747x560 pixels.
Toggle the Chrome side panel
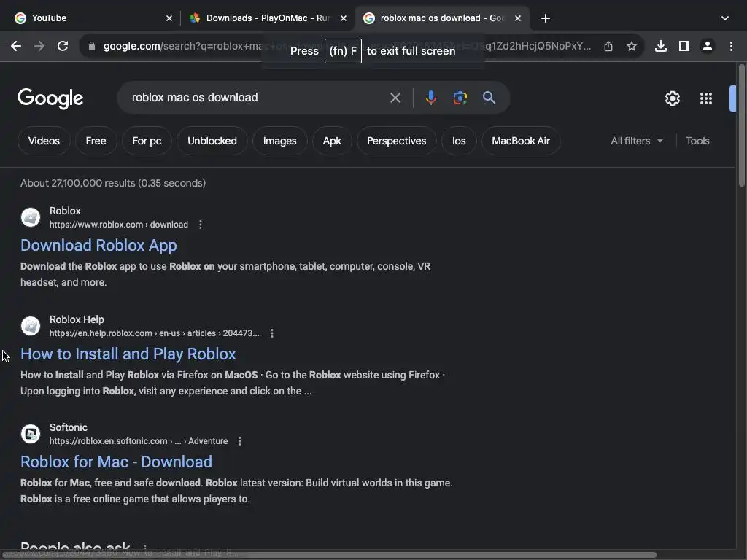(x=684, y=46)
